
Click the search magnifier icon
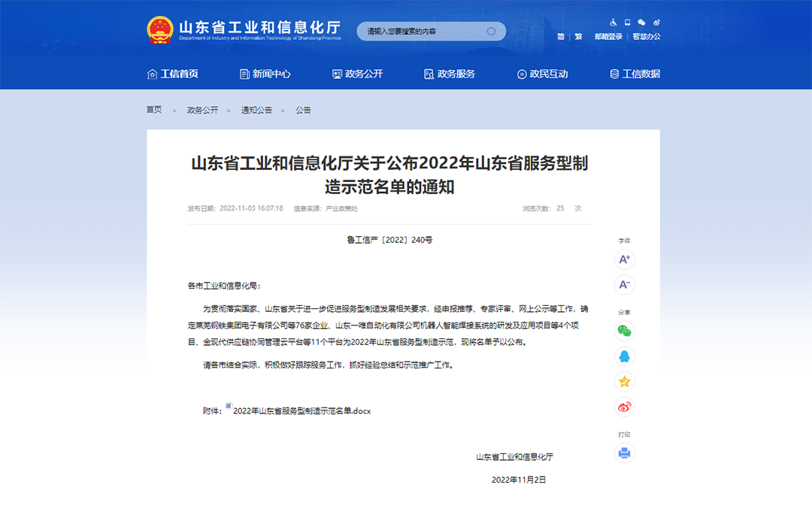[492, 32]
